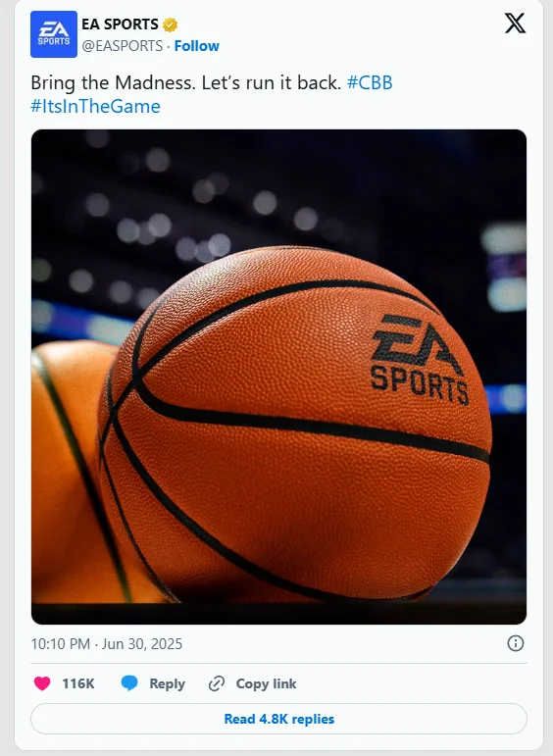Click the EA SPORTS display name
553x756 pixels.
[120, 25]
